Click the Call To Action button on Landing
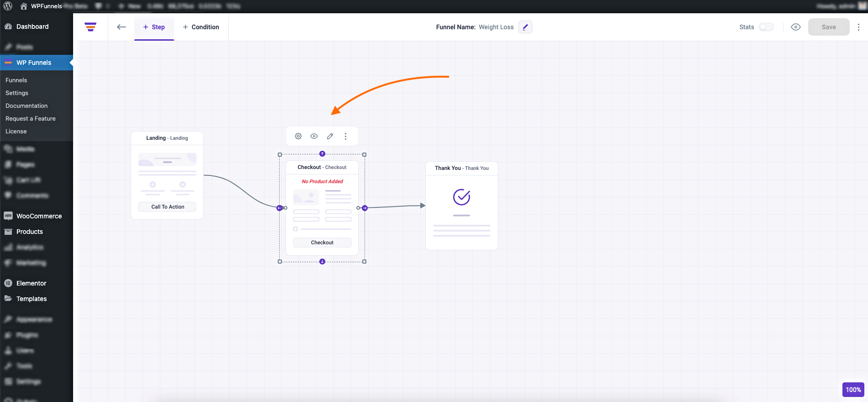868x402 pixels. (x=168, y=207)
